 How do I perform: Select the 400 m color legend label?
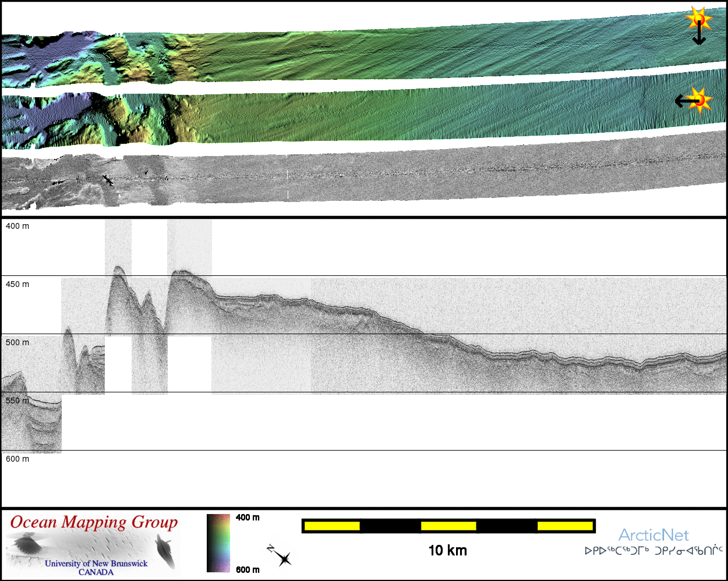248,518
